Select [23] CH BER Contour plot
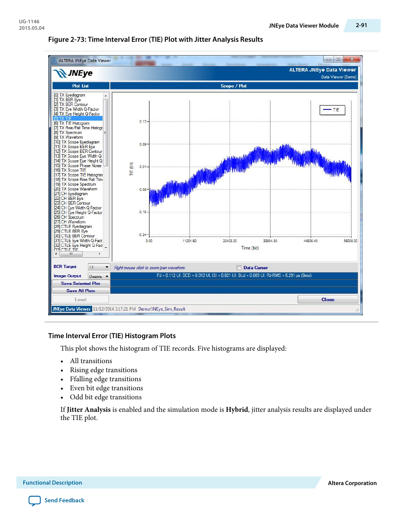 [x=72, y=203]
